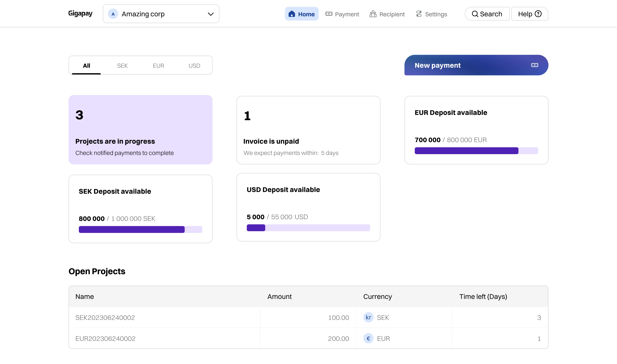
Task: Click the card icon on New payment button
Action: 534,65
